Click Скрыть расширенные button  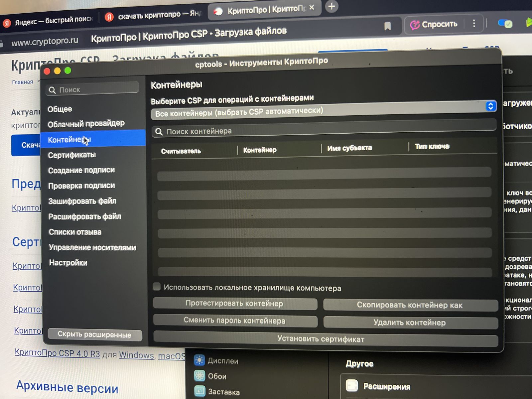[x=95, y=334]
